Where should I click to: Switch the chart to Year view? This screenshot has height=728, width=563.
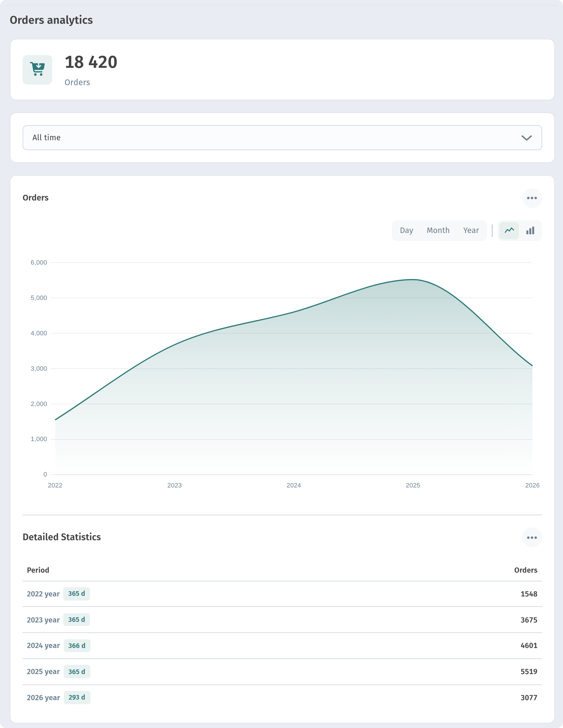471,230
